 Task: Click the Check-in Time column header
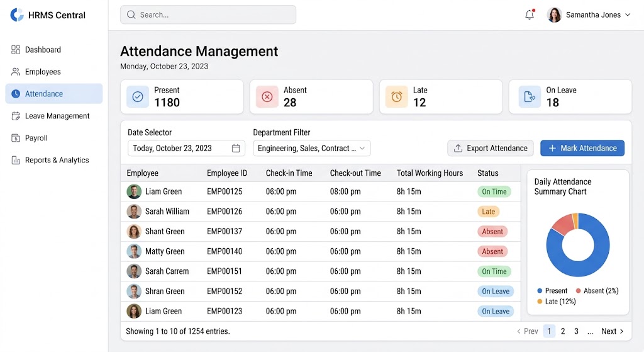(x=289, y=173)
